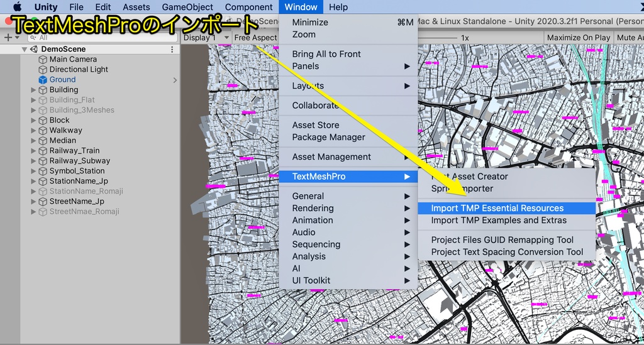Open the Panels submenu

[x=348, y=66]
